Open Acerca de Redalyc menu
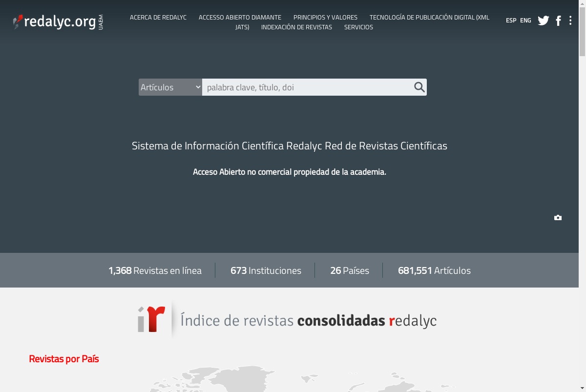586x392 pixels. tap(158, 17)
